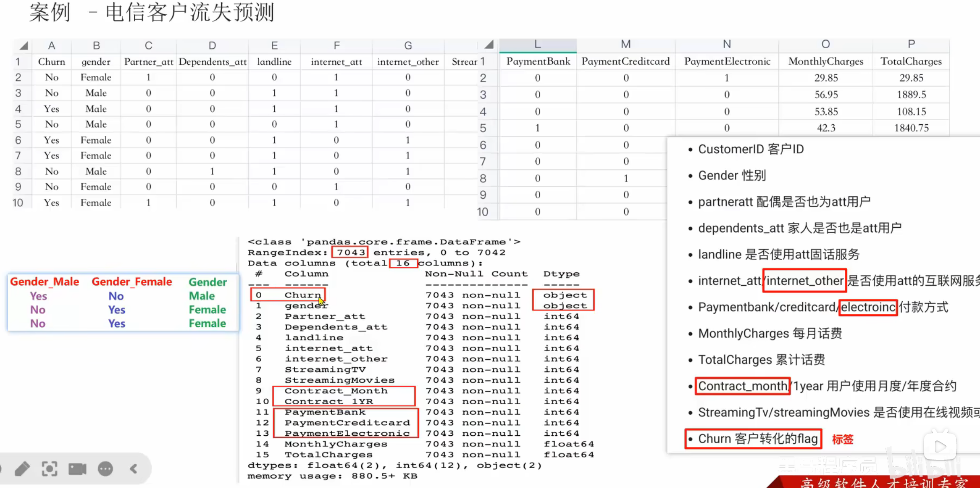Click the Gender_Male table header

(x=44, y=282)
